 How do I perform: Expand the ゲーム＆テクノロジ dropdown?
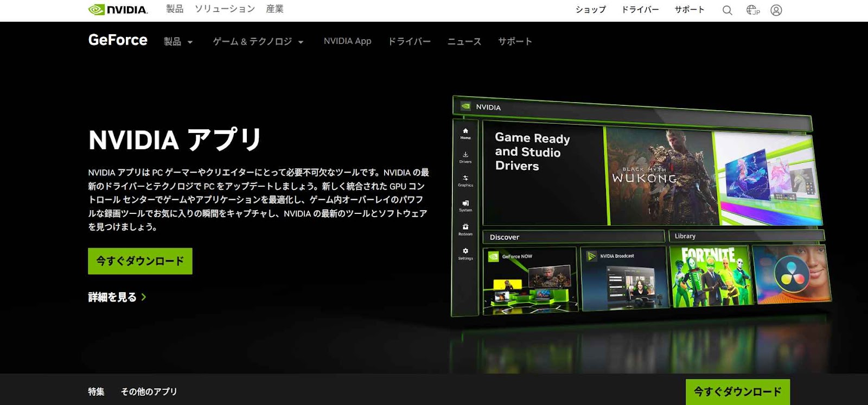[258, 42]
